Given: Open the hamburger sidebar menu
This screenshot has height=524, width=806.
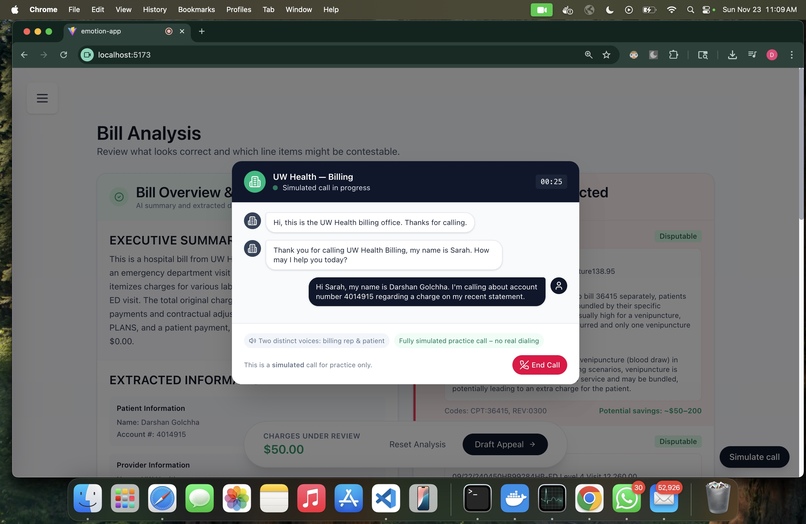Looking at the screenshot, I should pos(42,98).
